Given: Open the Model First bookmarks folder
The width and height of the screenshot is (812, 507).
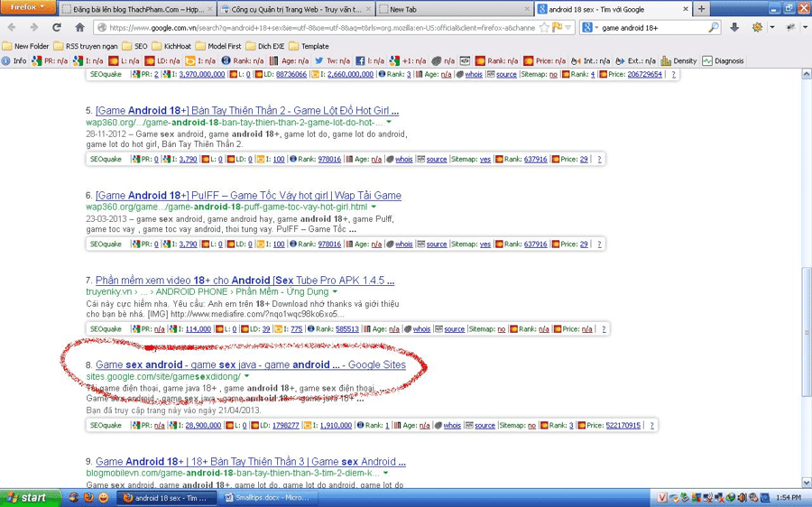Looking at the screenshot, I should [218, 46].
